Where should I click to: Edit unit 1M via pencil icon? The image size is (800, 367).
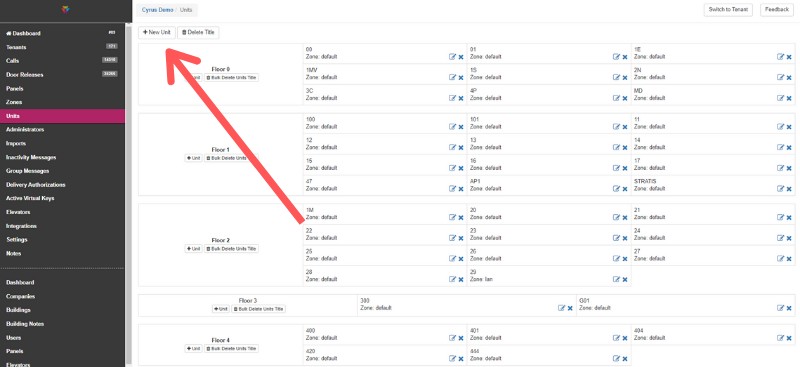[x=453, y=217]
